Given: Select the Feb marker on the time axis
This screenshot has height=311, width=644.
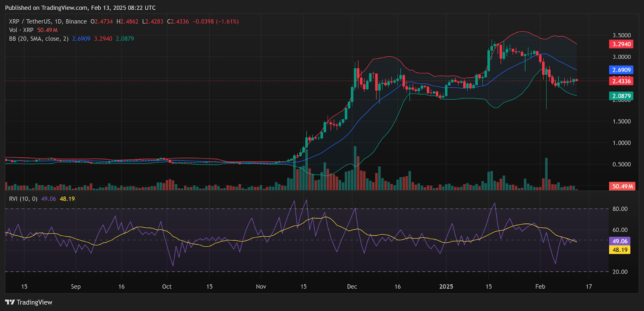Looking at the screenshot, I should tap(540, 287).
